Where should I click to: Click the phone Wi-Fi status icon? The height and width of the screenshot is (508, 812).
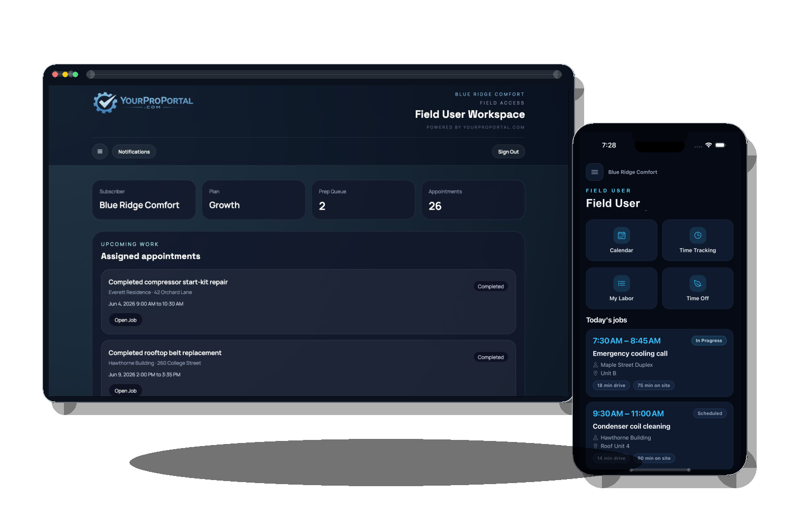point(708,145)
